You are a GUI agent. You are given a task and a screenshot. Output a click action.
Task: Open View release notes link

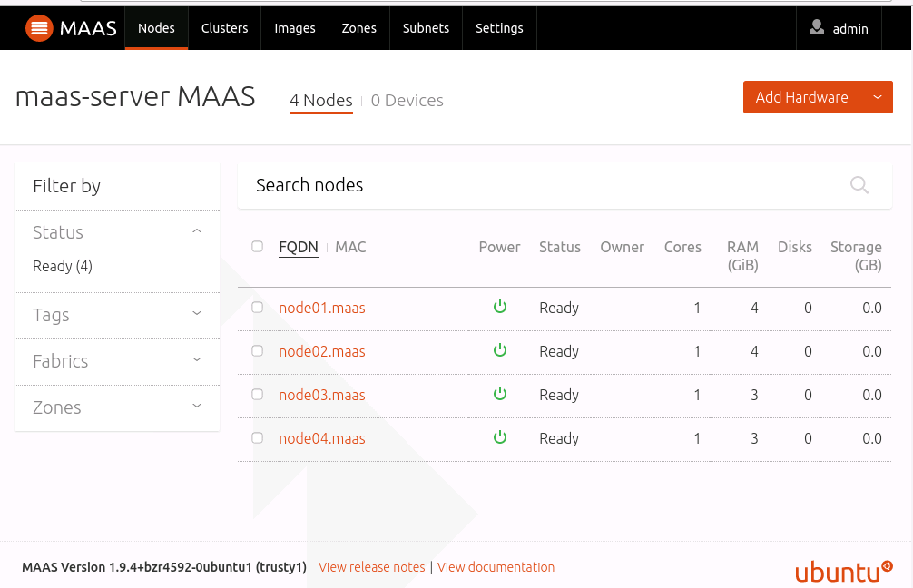click(372, 567)
